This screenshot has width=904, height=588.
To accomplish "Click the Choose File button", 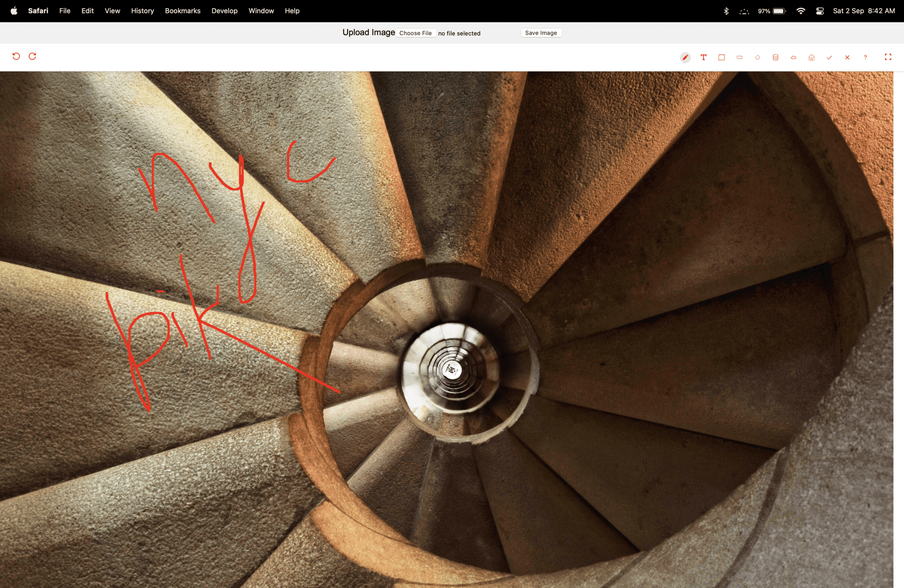I will point(415,33).
